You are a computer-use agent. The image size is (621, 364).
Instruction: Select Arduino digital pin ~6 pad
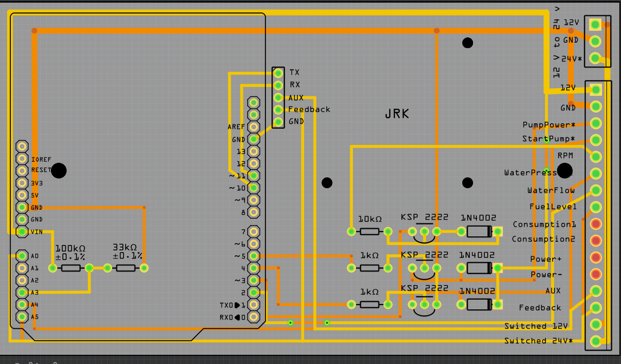tap(253, 244)
